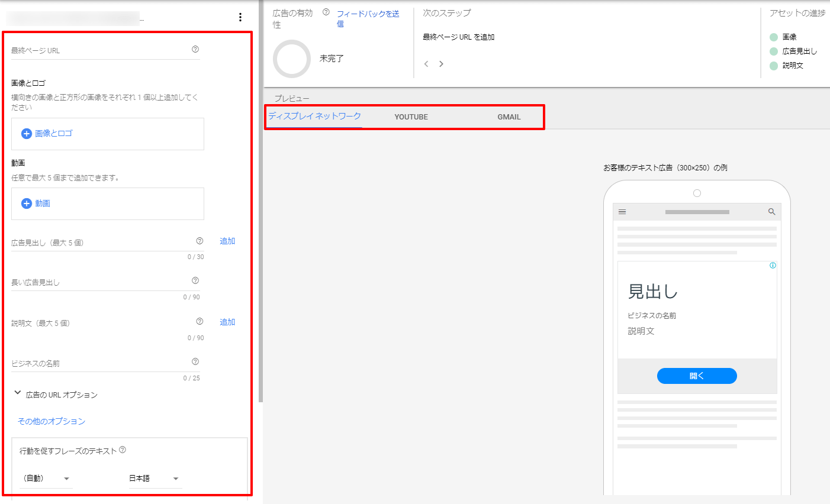Viewport: 830px width, 504px height.
Task: Click help icon next to 広告の有効性
Action: point(326,12)
